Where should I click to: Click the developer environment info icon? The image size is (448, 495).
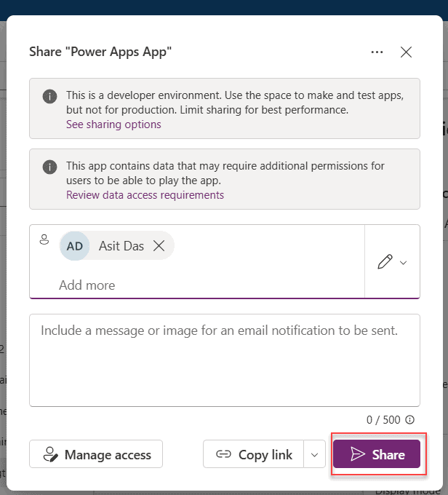click(50, 96)
